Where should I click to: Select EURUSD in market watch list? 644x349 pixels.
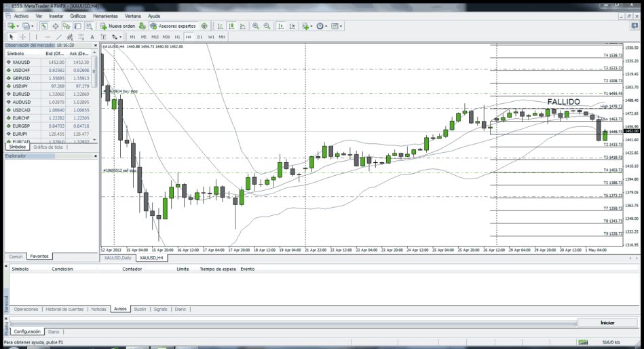[x=20, y=94]
